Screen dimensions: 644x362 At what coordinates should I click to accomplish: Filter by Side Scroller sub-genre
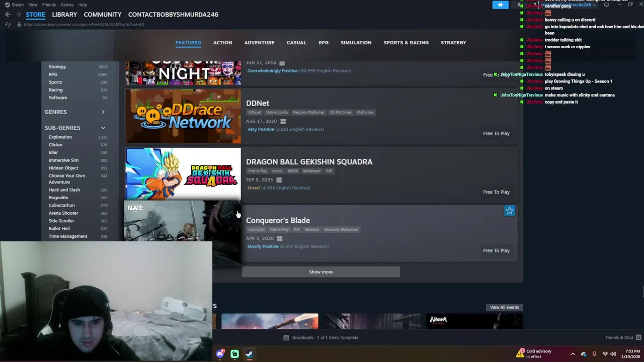click(x=61, y=221)
